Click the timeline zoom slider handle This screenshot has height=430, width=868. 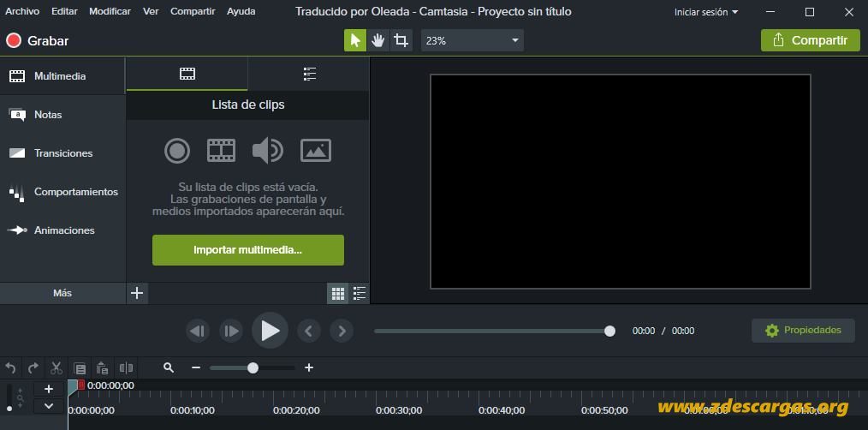253,368
